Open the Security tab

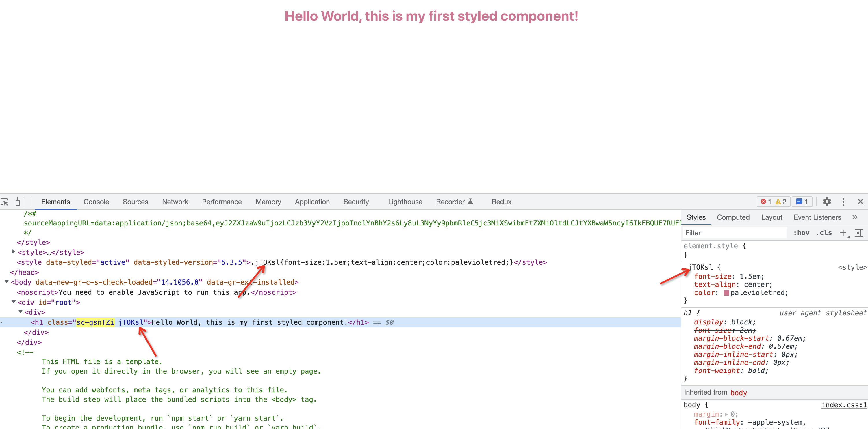[356, 202]
